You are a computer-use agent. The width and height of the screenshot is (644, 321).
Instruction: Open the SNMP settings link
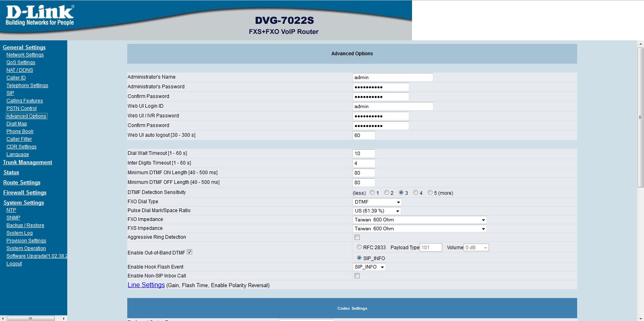pyautogui.click(x=13, y=218)
